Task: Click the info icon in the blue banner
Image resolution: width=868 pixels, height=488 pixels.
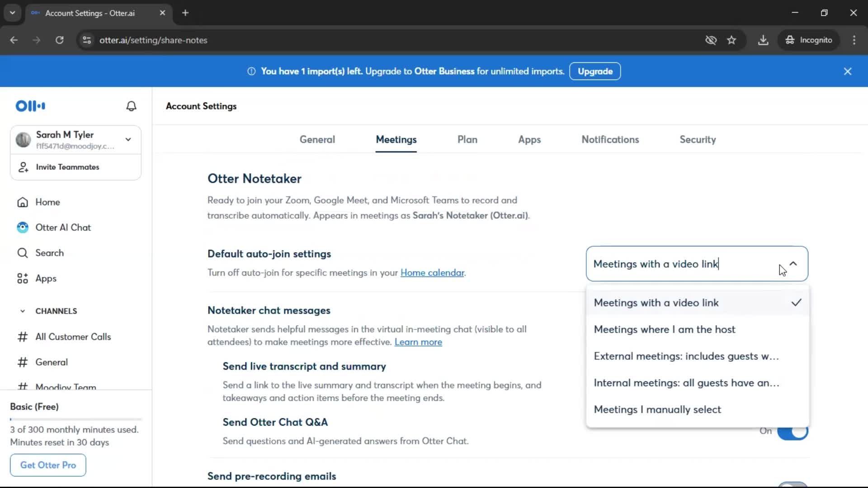Action: click(x=251, y=71)
